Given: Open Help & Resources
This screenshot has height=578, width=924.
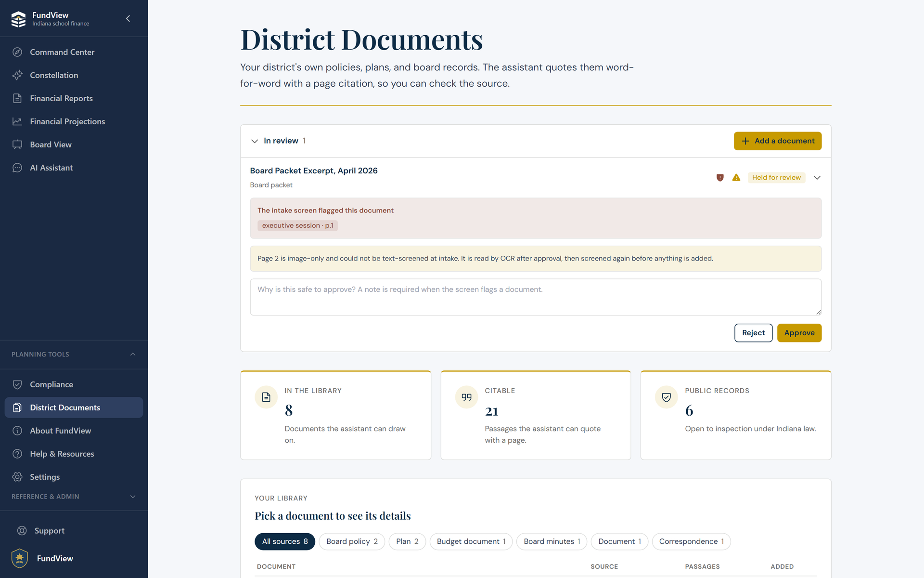Looking at the screenshot, I should coord(74,454).
